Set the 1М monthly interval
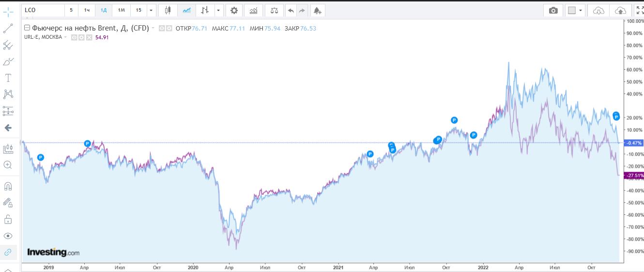Screen dimensions: 644x272 122,10
